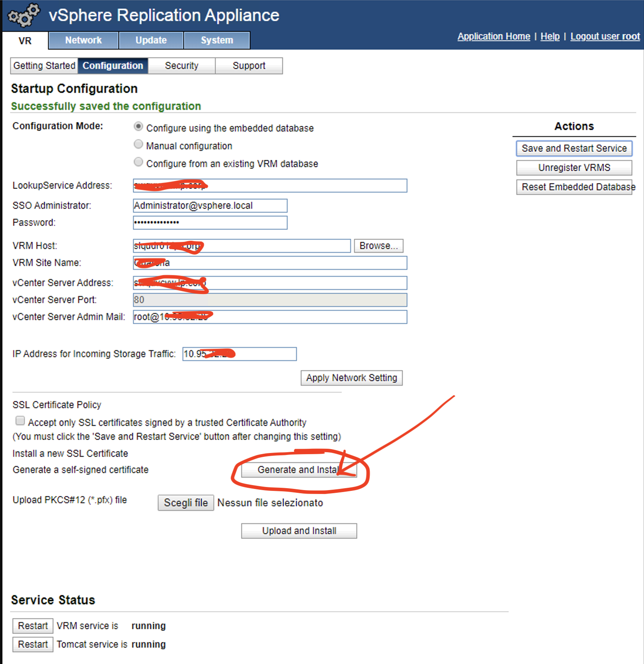Click the Password input field
The image size is (644, 664).
click(210, 222)
